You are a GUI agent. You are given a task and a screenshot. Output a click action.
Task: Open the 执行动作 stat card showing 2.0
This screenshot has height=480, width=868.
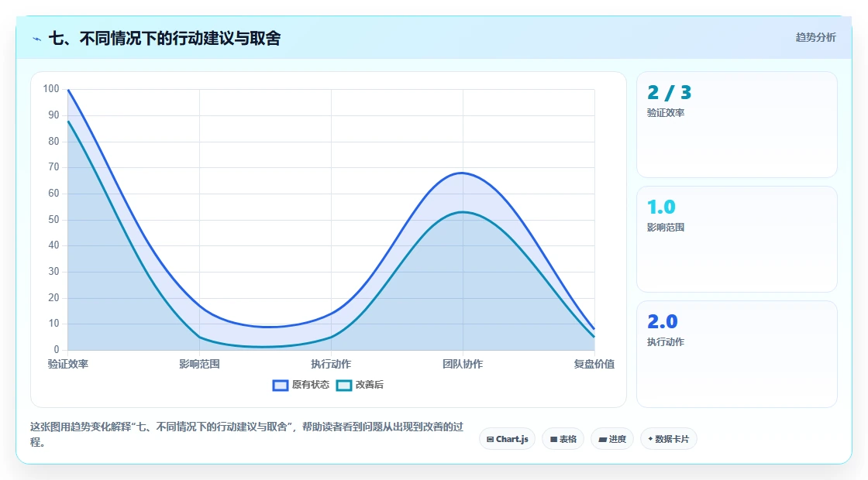737,354
